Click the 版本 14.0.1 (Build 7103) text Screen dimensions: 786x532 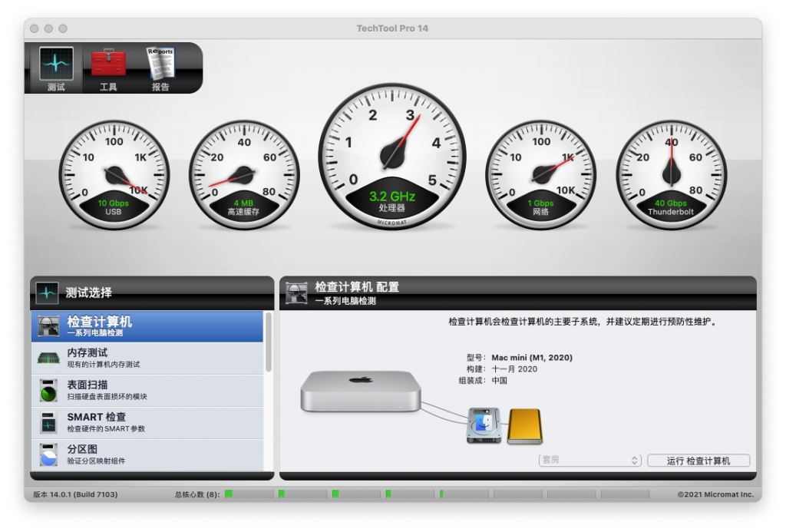pos(75,494)
